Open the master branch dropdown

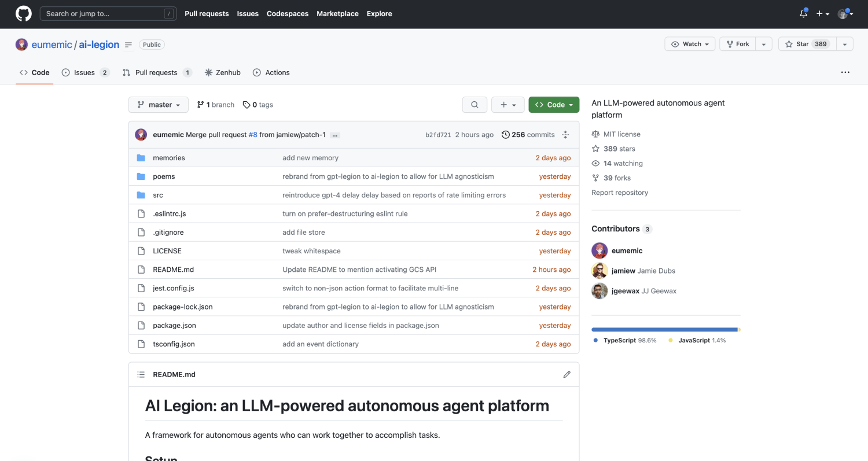[x=159, y=105]
